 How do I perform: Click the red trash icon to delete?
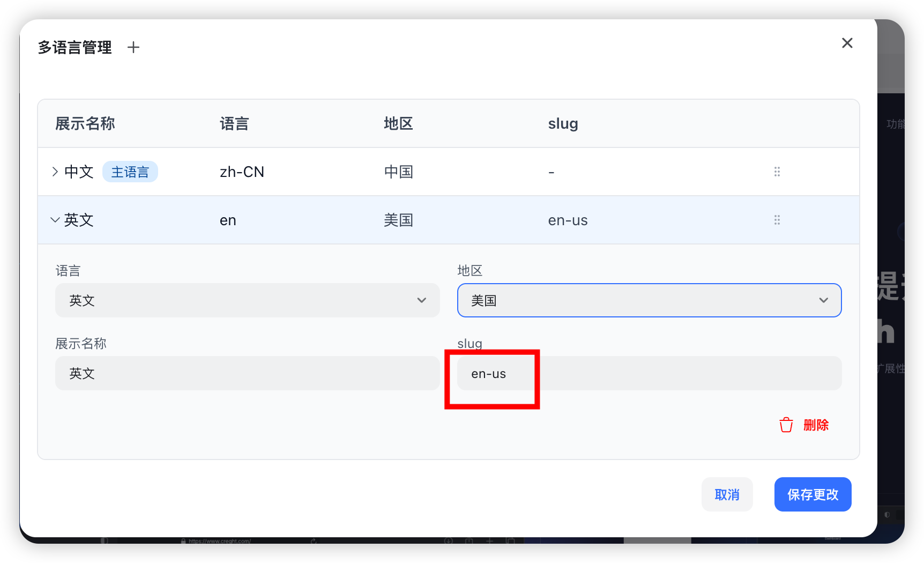pyautogui.click(x=786, y=425)
